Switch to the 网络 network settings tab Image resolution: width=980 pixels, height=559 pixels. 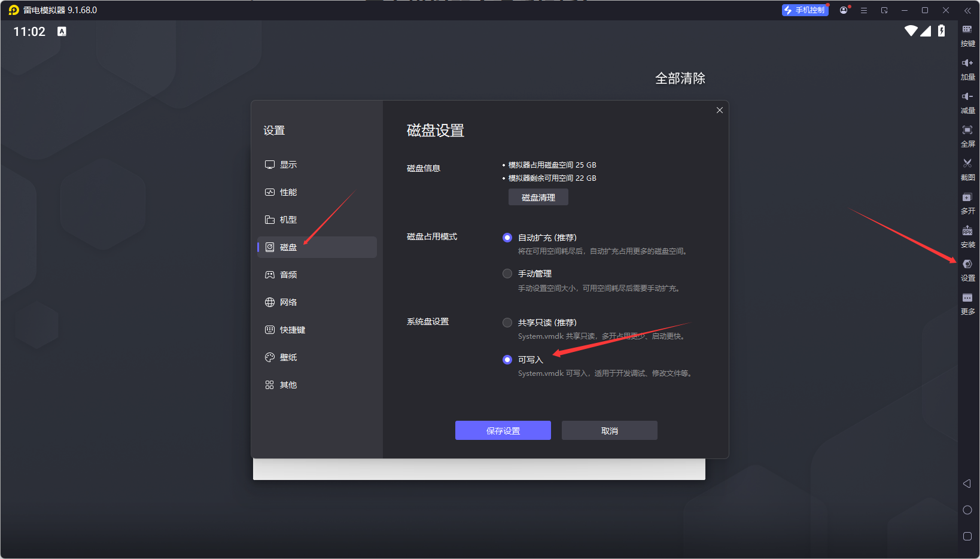point(317,302)
